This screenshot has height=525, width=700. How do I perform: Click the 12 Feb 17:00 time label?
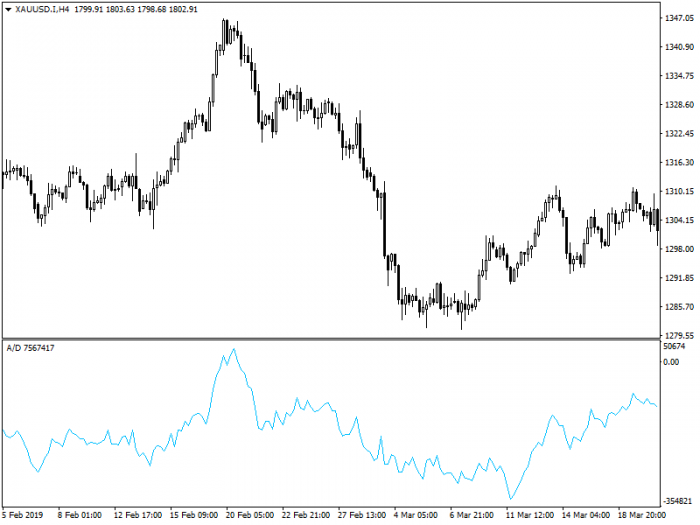138,515
